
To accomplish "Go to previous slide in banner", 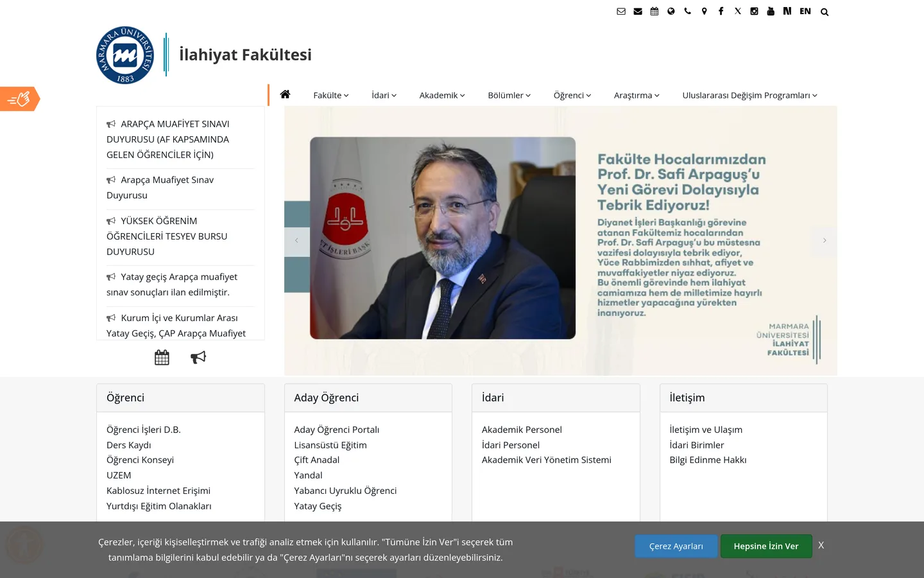I will tap(297, 241).
